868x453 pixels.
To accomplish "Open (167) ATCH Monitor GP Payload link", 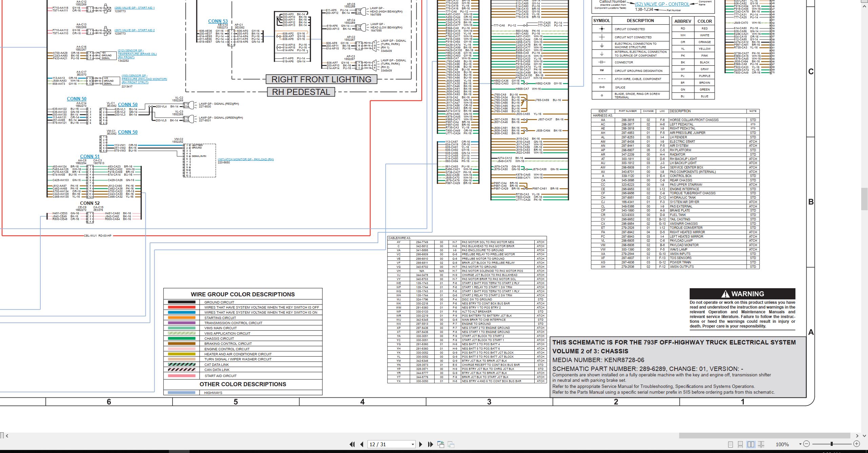I will [x=245, y=159].
